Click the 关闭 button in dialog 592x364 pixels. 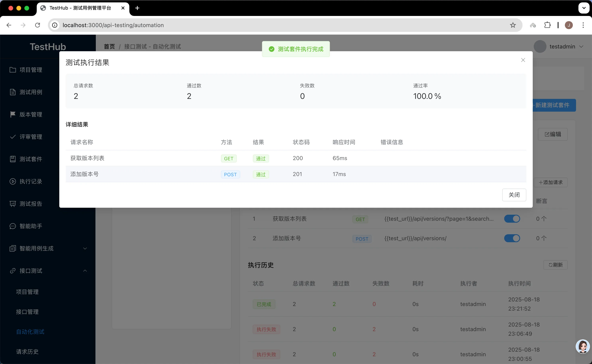tap(514, 195)
